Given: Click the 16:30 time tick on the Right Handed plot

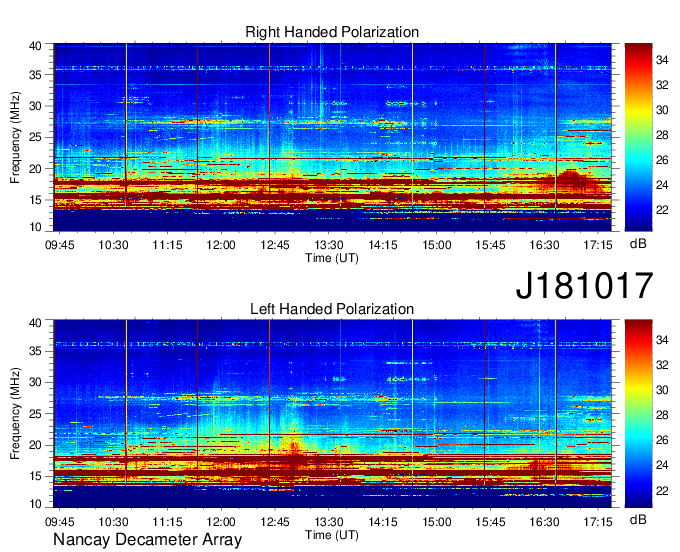Looking at the screenshot, I should pos(544,245).
